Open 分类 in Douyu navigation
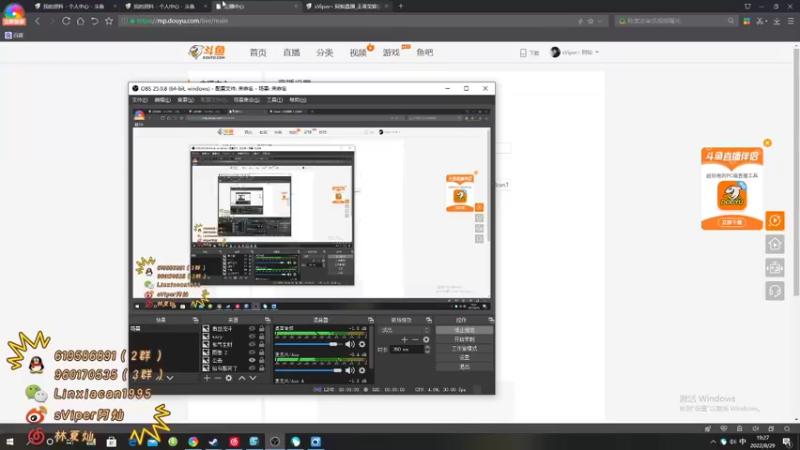This screenshot has height=450, width=800. [324, 53]
